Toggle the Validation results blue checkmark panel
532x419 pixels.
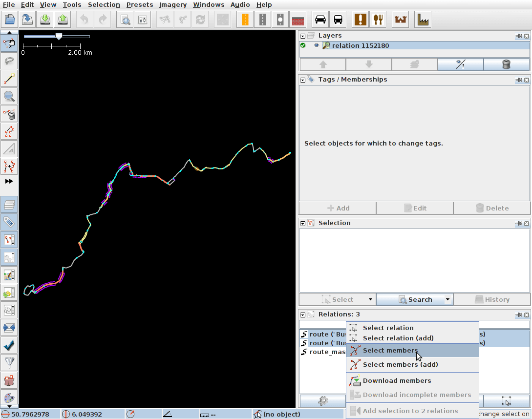click(9, 345)
